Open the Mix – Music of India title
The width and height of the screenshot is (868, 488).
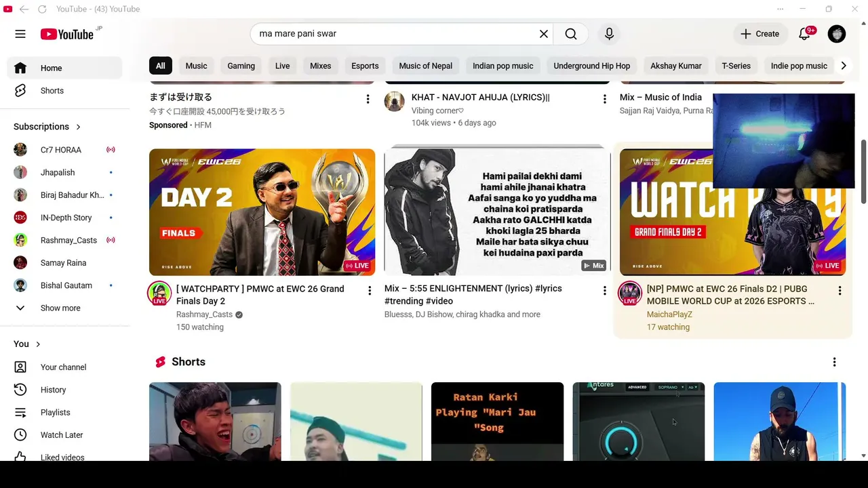click(x=660, y=98)
